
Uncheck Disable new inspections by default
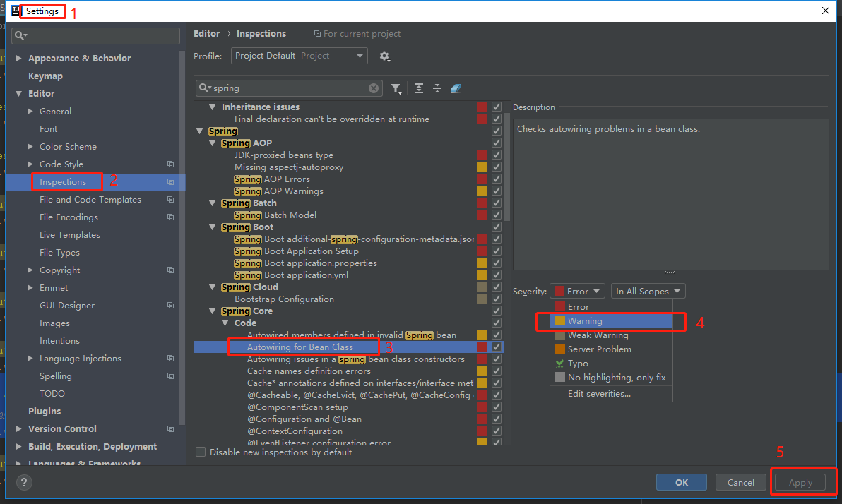pos(201,451)
